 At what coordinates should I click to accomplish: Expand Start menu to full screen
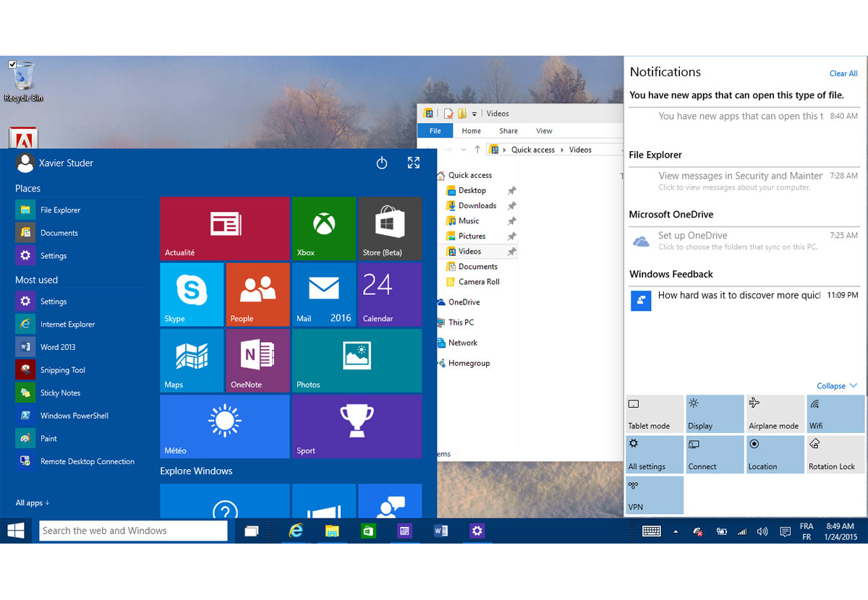coord(414,163)
